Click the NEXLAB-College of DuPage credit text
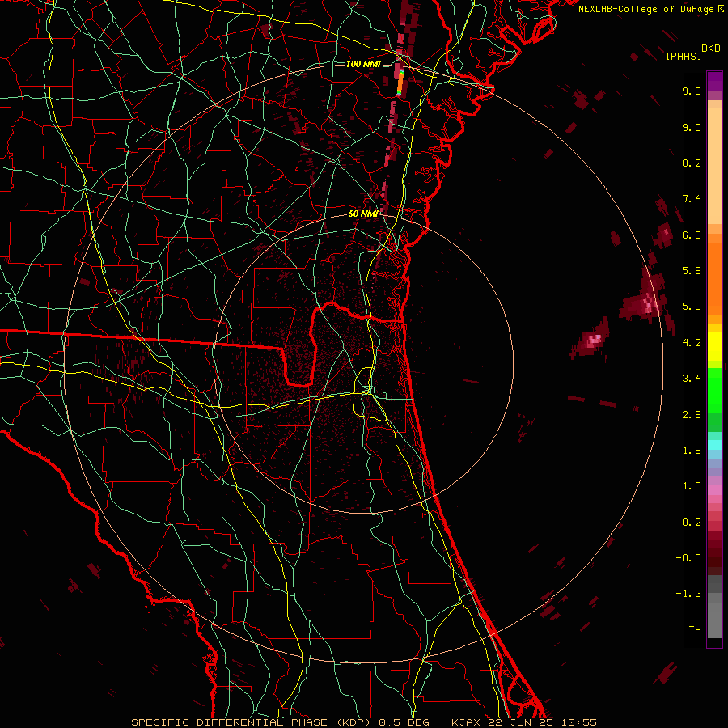 [651, 9]
